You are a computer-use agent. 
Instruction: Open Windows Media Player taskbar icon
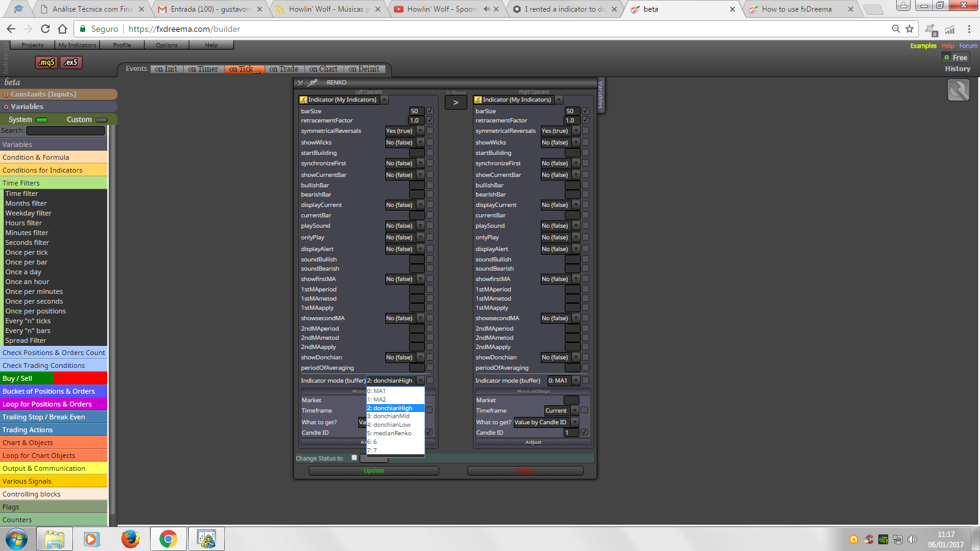point(92,539)
